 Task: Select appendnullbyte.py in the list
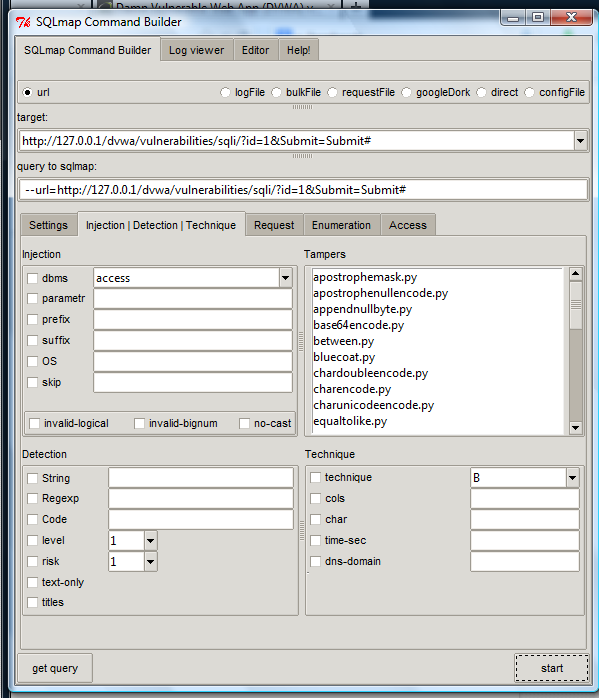point(362,309)
